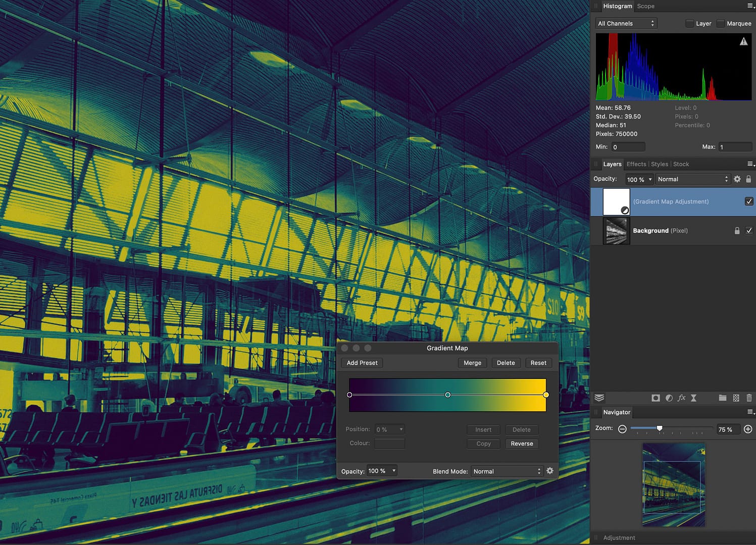The width and height of the screenshot is (756, 545).
Task: Open the gear settings in Gradient Map dialog
Action: 550,470
